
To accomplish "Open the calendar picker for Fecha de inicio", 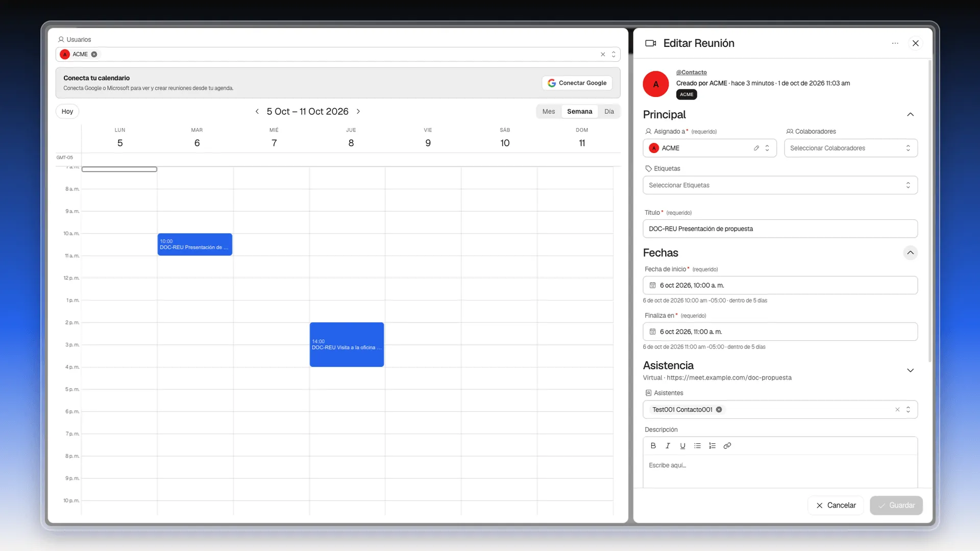I will coord(652,285).
